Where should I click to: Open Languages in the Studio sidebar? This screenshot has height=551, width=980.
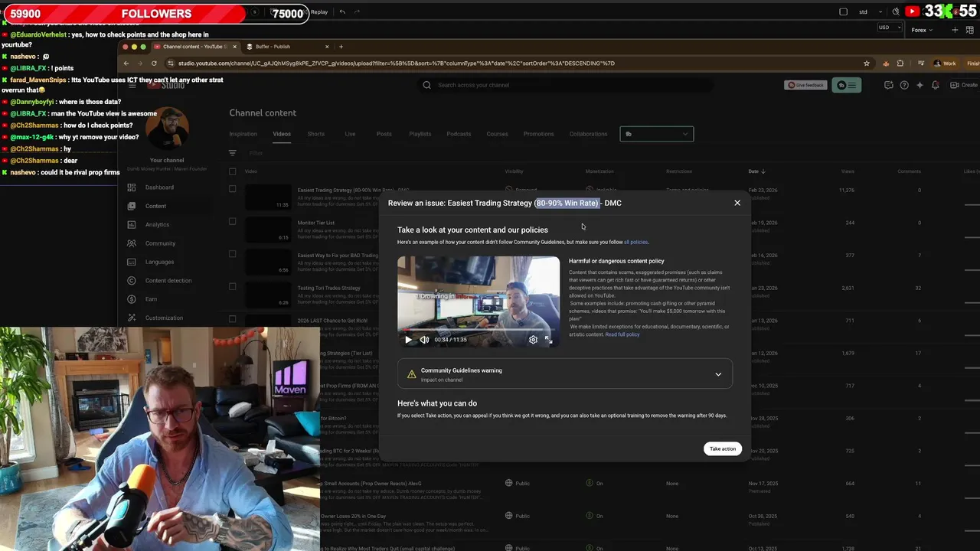tap(159, 262)
